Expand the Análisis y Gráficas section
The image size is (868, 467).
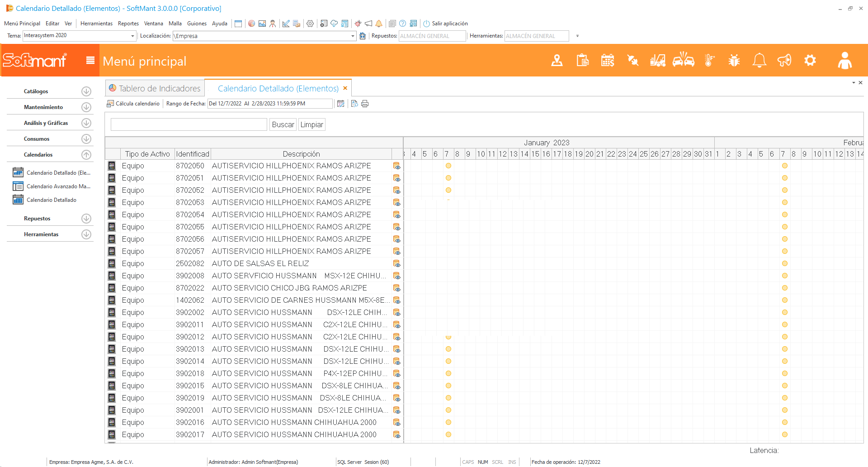click(86, 123)
